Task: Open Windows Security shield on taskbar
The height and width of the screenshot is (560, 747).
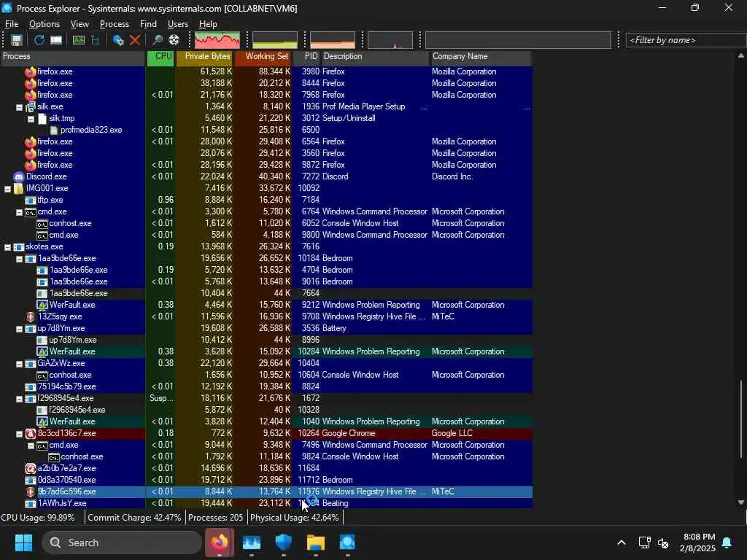Action: 284,542
